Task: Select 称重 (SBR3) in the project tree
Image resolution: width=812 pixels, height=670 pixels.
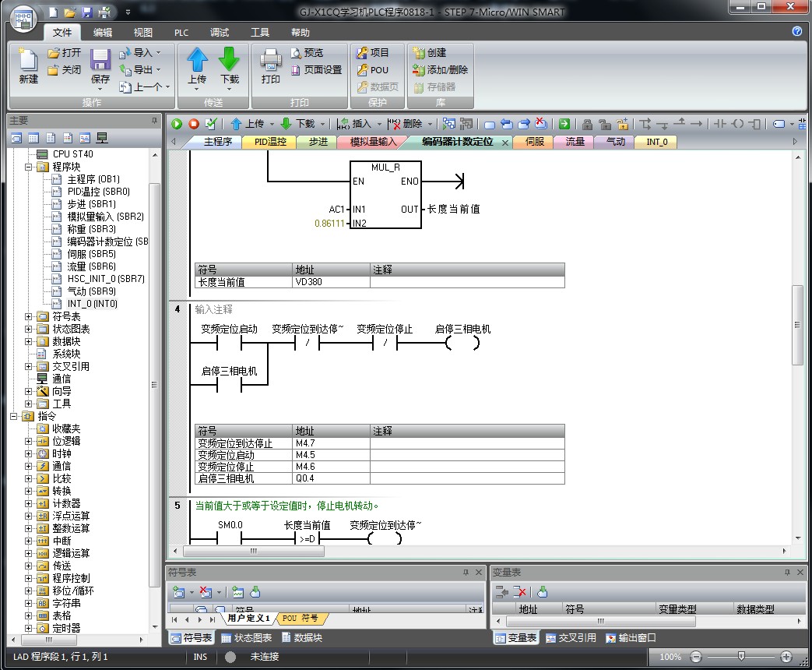Action: (x=92, y=229)
